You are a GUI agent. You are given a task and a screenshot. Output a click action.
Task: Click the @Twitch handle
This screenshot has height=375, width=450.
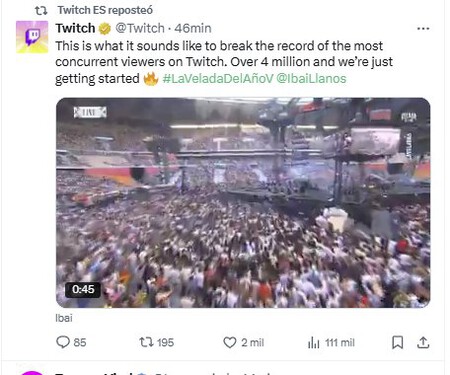coord(140,28)
